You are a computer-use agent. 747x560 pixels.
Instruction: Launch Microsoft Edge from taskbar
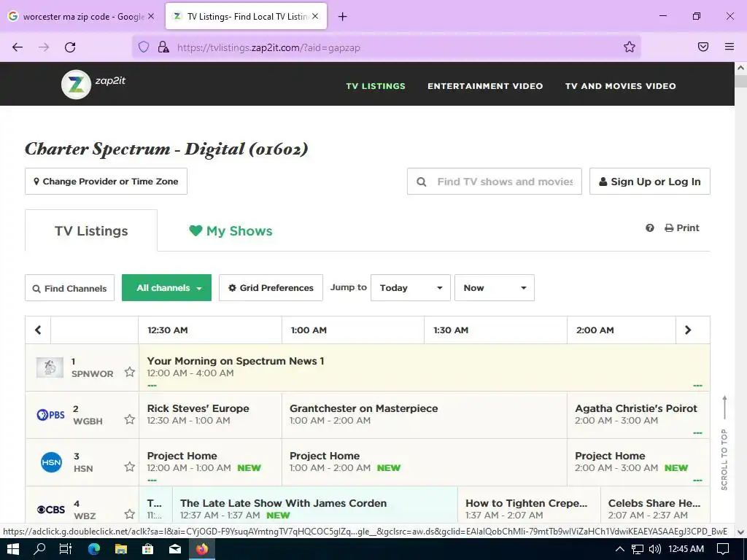coord(94,549)
